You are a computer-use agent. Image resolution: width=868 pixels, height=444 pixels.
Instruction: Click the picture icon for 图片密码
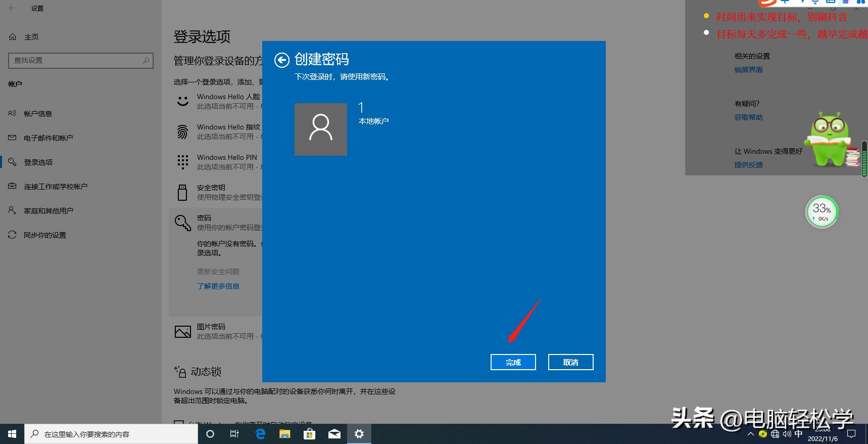(x=182, y=332)
